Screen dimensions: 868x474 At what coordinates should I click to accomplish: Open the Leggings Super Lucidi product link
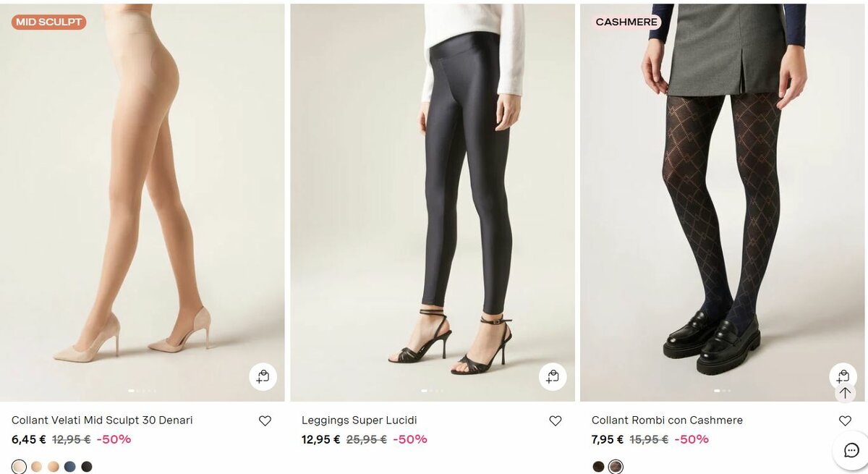pos(359,420)
